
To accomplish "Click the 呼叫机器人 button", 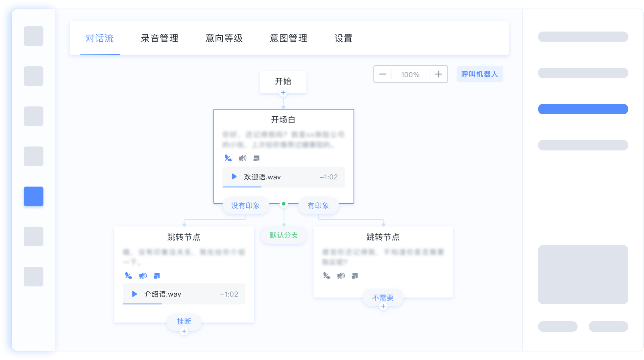I will click(480, 74).
